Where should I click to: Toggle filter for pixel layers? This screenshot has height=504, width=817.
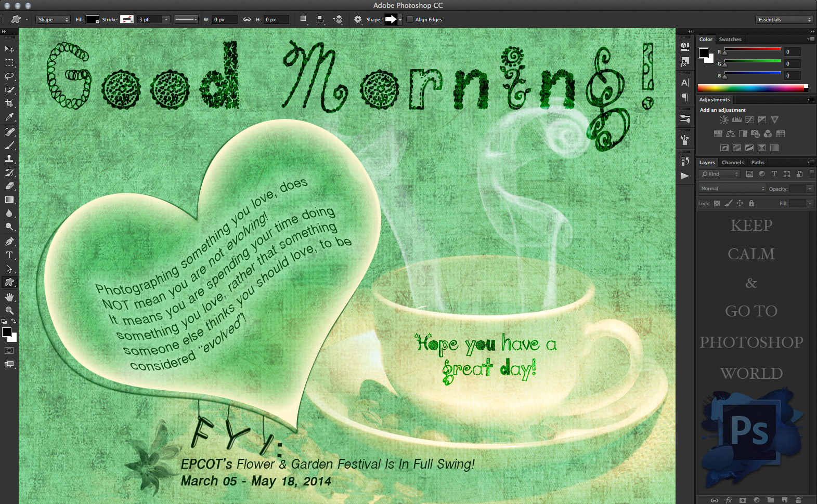(749, 174)
